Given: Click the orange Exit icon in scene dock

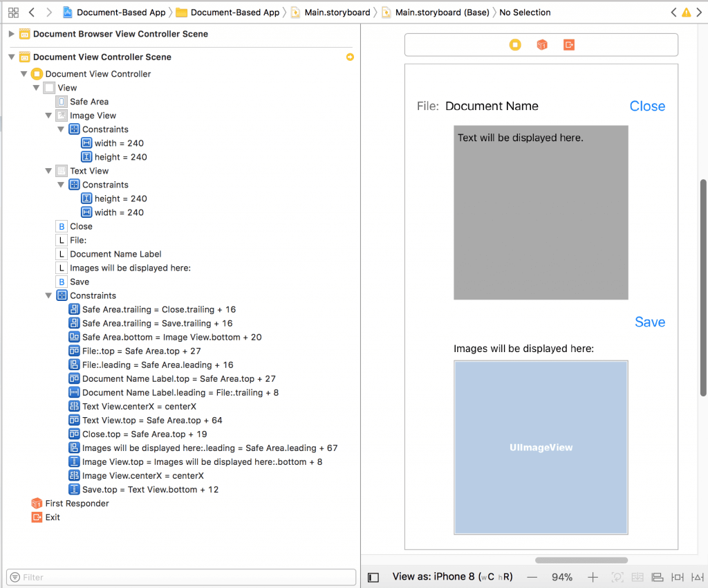Looking at the screenshot, I should click(568, 44).
